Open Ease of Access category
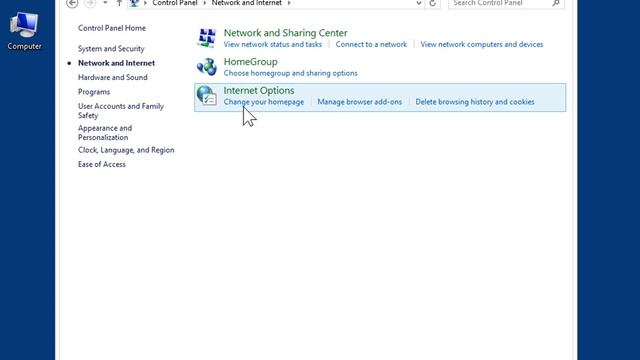Screen dimensions: 640x360 102,164
